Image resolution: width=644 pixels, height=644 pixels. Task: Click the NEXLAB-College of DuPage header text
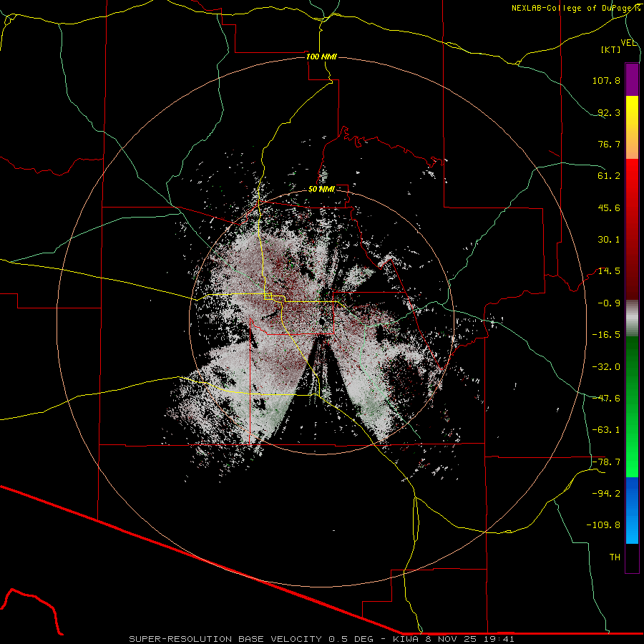575,8
